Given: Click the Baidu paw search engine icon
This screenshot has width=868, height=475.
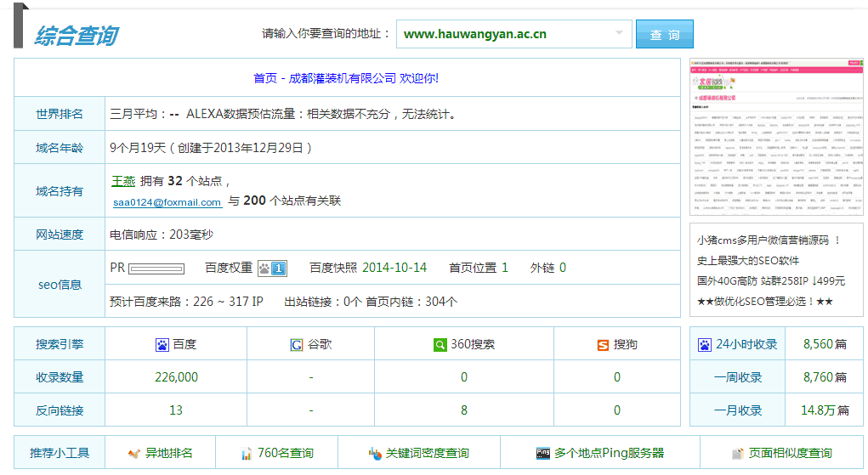Looking at the screenshot, I should point(162,345).
